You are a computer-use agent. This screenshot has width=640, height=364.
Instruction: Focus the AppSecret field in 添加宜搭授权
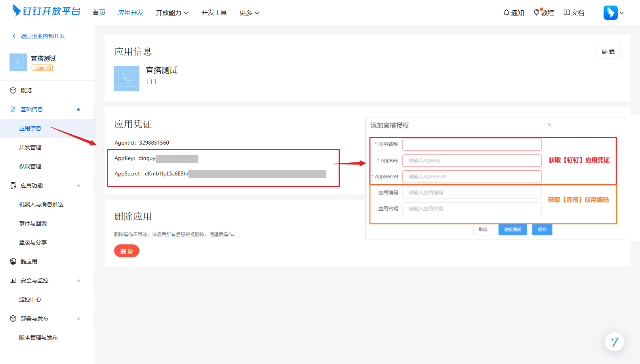click(x=472, y=177)
